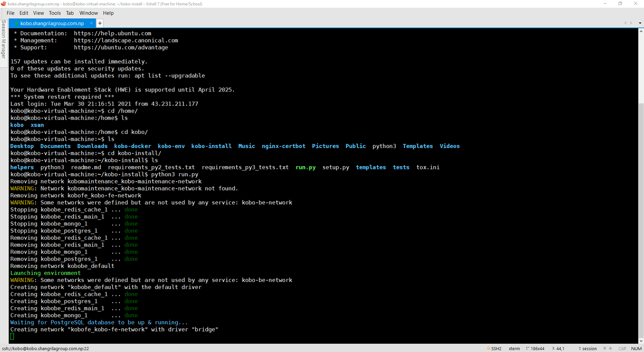The height and width of the screenshot is (352, 644).
Task: Click the 186x44 terminal size indicator
Action: [x=538, y=348]
